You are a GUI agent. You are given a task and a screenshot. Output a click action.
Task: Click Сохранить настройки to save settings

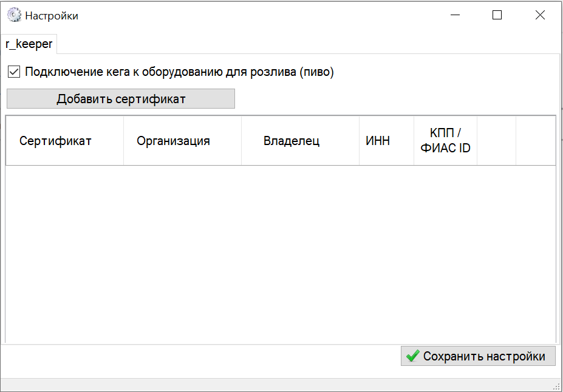[x=478, y=356]
